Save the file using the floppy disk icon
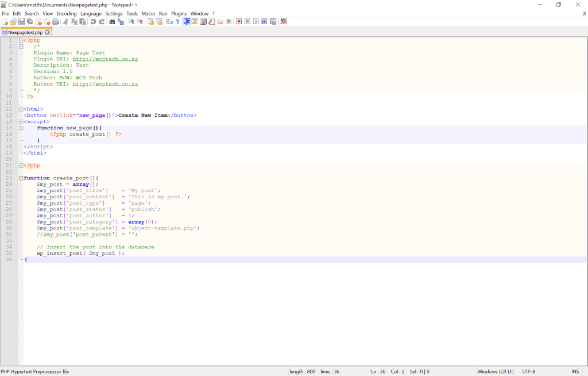 (21, 21)
